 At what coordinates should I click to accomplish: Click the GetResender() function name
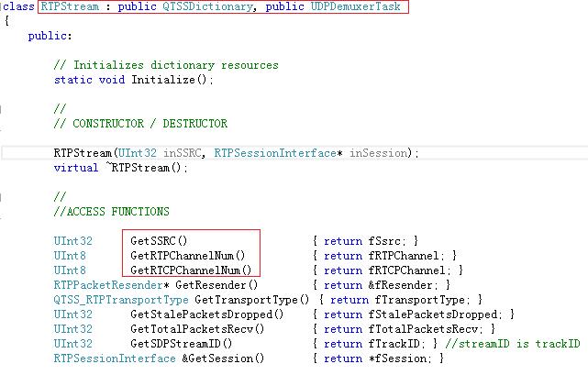pyautogui.click(x=216, y=285)
